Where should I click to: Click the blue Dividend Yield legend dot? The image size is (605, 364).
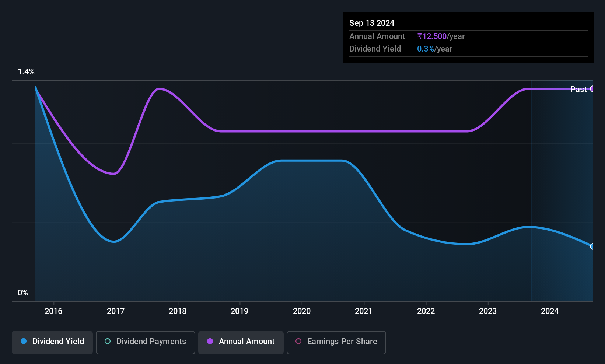tap(24, 342)
